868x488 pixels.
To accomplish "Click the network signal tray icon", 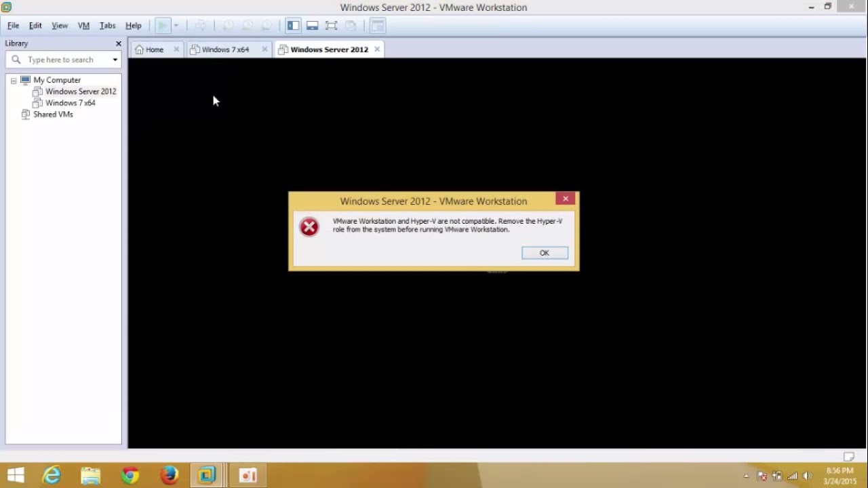I will pos(792,476).
